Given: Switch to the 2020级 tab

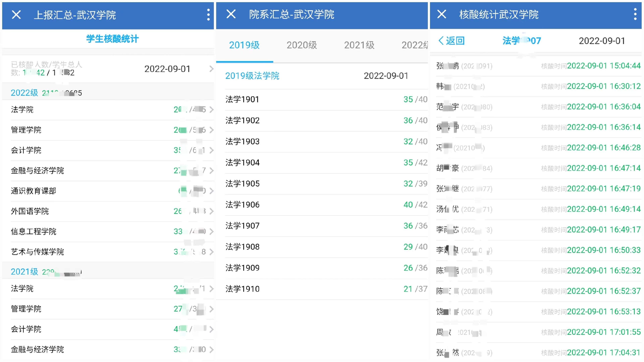Looking at the screenshot, I should point(302,45).
